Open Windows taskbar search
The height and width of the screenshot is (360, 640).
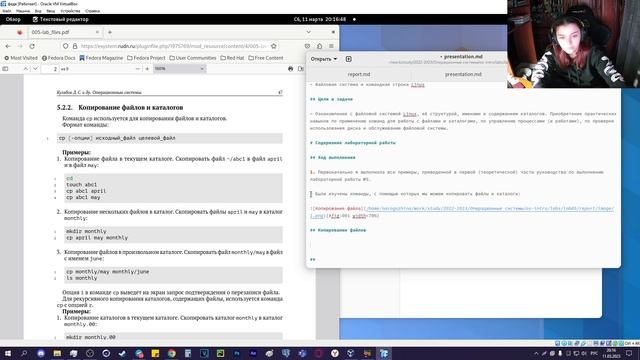pyautogui.click(x=24, y=353)
